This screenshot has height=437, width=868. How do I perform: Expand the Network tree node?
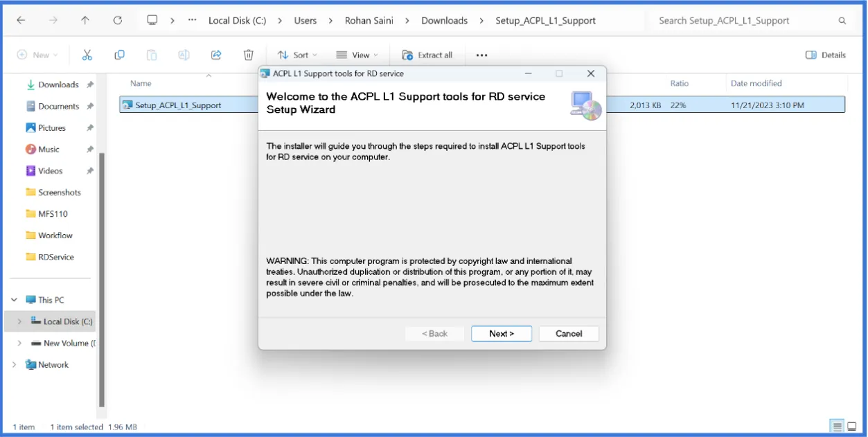click(x=14, y=364)
